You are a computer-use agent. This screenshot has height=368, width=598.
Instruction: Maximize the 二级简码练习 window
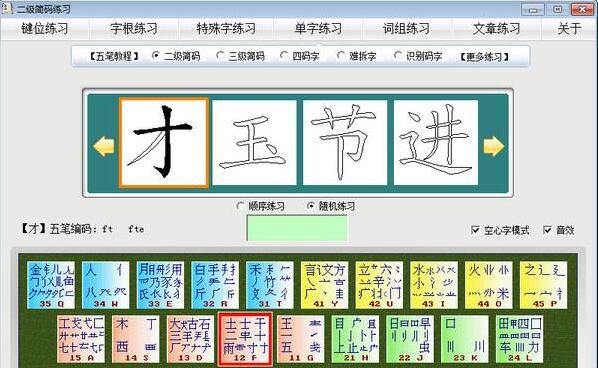click(558, 10)
